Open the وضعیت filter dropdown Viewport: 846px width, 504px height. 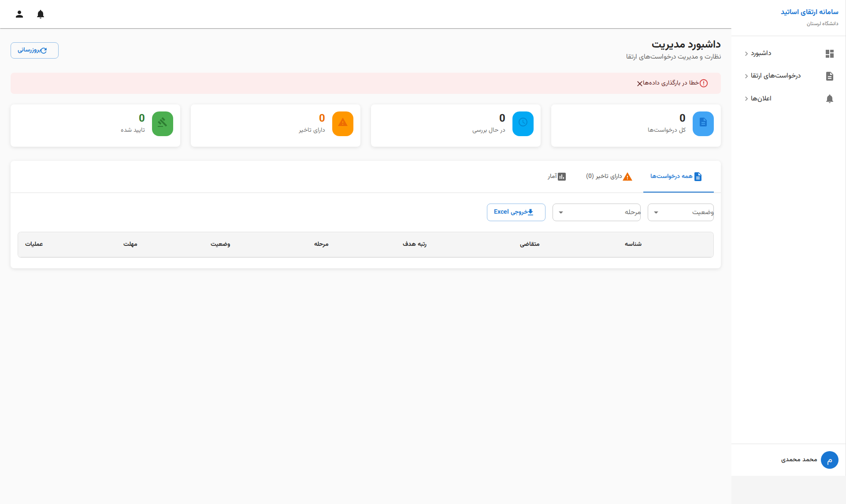[x=681, y=212]
